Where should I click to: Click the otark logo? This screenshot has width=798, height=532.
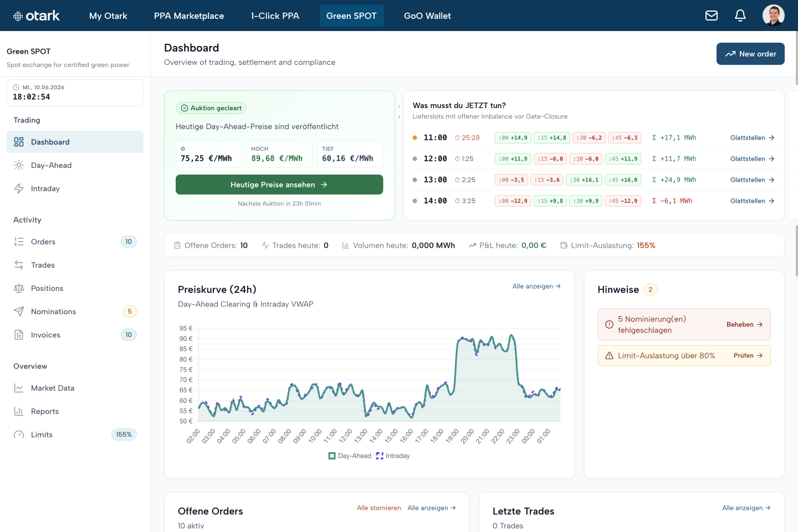[37, 16]
